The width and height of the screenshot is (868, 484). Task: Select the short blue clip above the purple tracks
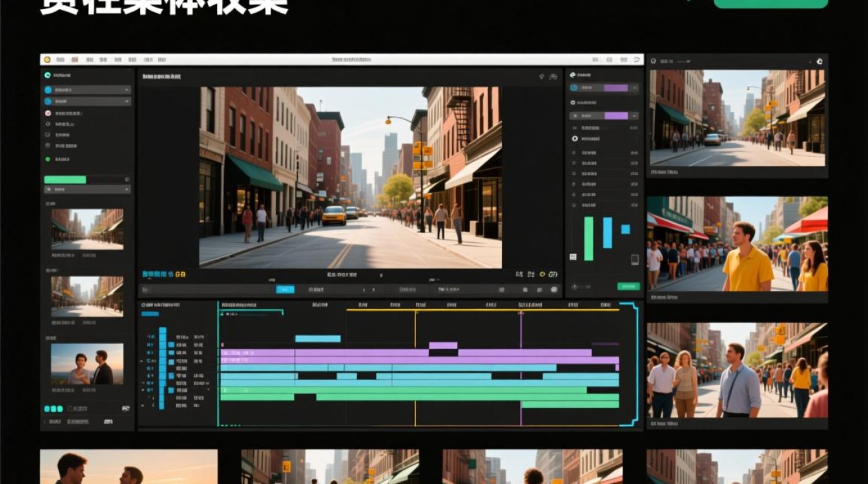[x=318, y=338]
